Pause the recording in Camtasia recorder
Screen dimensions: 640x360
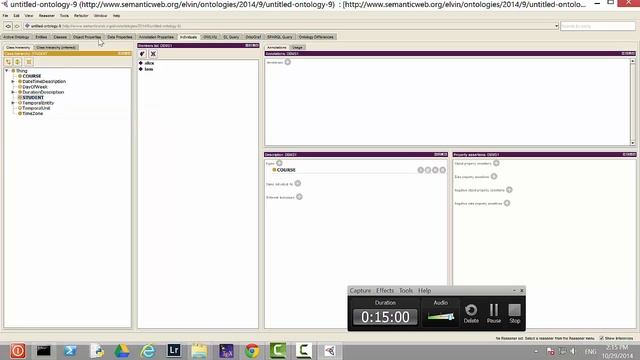[x=494, y=313]
